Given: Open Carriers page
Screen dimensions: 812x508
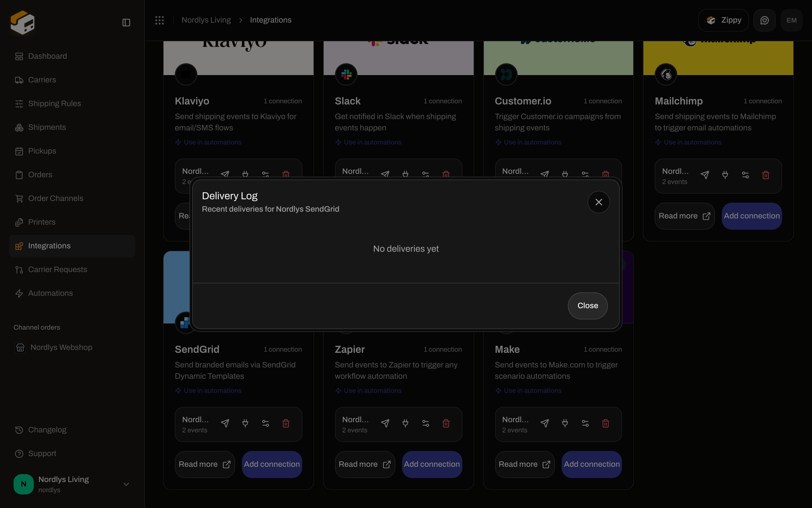Looking at the screenshot, I should (72, 80).
